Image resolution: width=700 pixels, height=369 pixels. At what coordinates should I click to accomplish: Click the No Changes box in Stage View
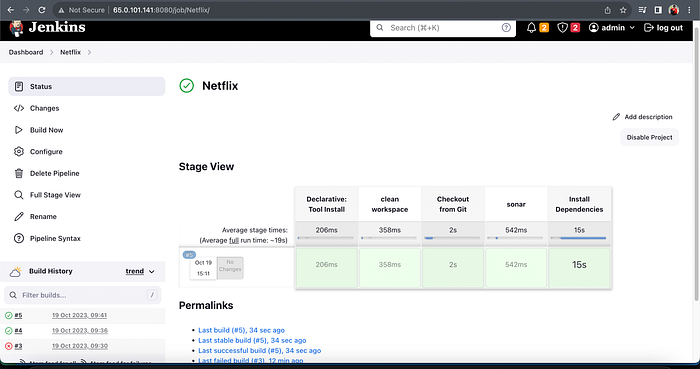[x=230, y=268]
